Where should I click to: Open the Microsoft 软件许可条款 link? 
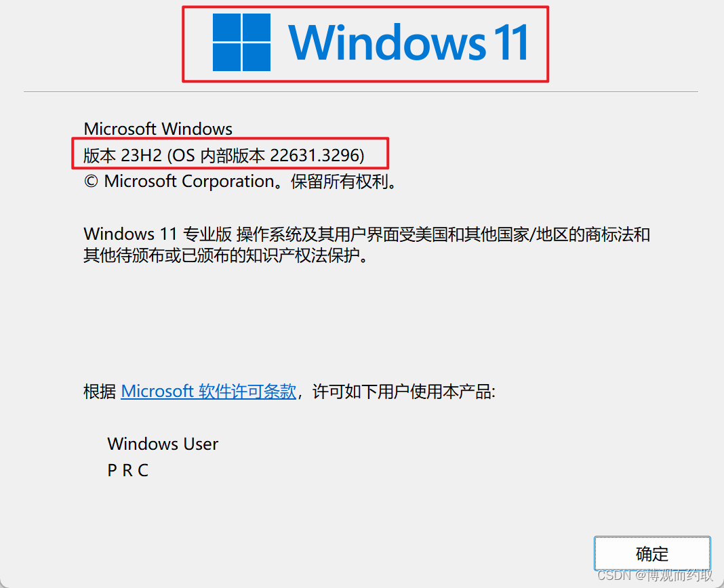click(x=208, y=392)
